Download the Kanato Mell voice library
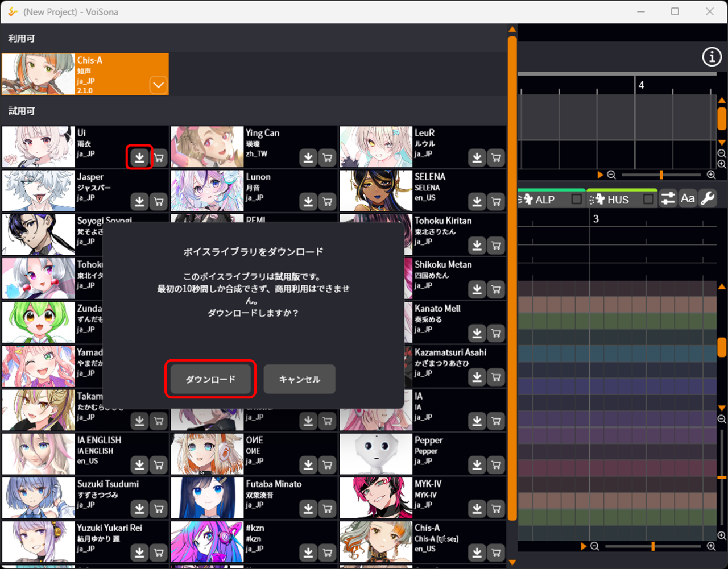Screen dimensions: 728x569 pyautogui.click(x=477, y=333)
